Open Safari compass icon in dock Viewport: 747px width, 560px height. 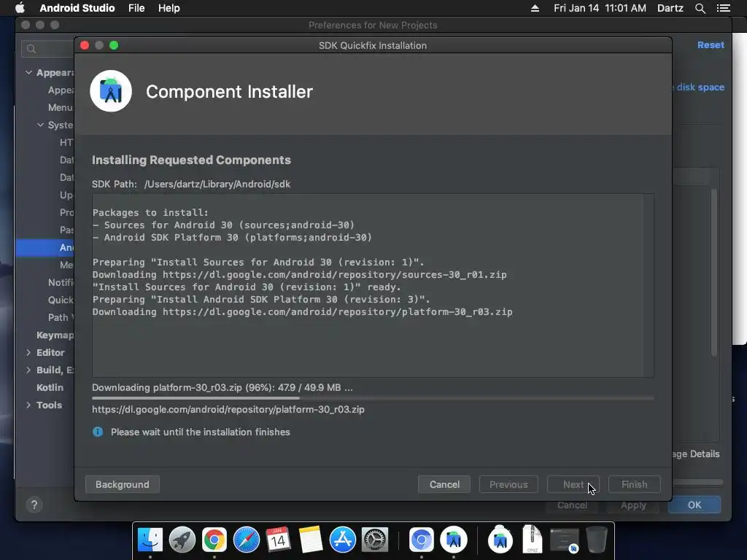tap(247, 540)
